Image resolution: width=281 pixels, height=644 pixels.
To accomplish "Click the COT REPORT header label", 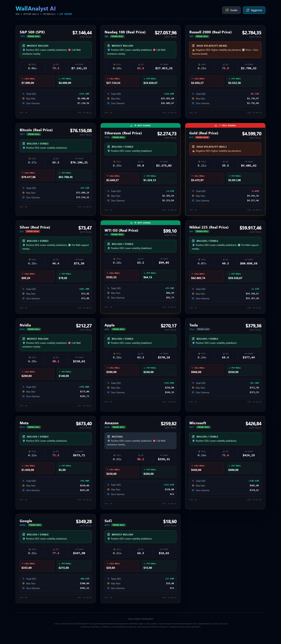I will click(x=66, y=14).
